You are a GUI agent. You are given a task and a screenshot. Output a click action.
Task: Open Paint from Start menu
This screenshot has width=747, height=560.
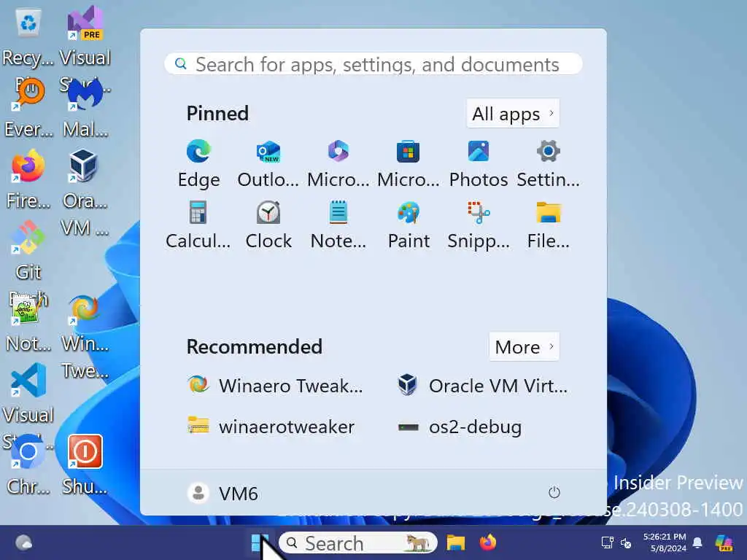[x=409, y=225]
